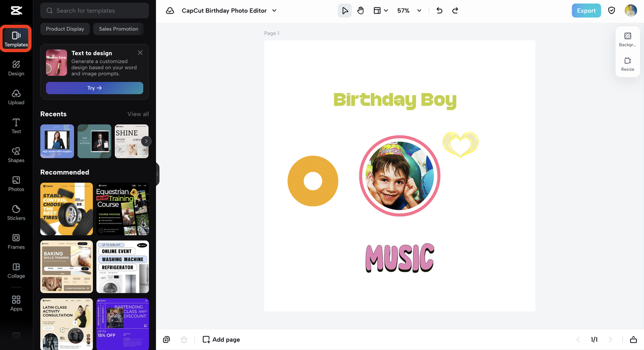
Task: Click the cloud save status icon
Action: (170, 11)
